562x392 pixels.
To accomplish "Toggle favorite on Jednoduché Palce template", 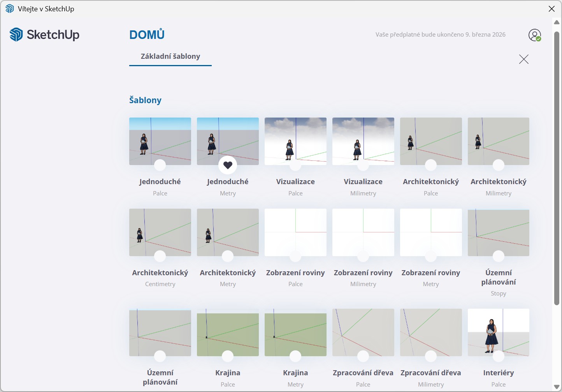I will click(x=160, y=165).
